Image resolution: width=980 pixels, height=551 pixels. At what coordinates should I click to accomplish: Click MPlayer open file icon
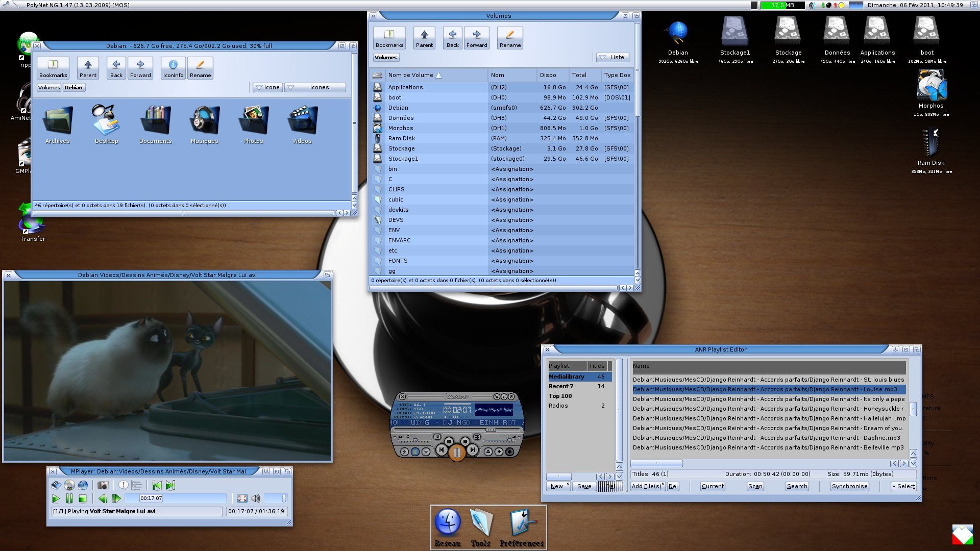(56, 485)
